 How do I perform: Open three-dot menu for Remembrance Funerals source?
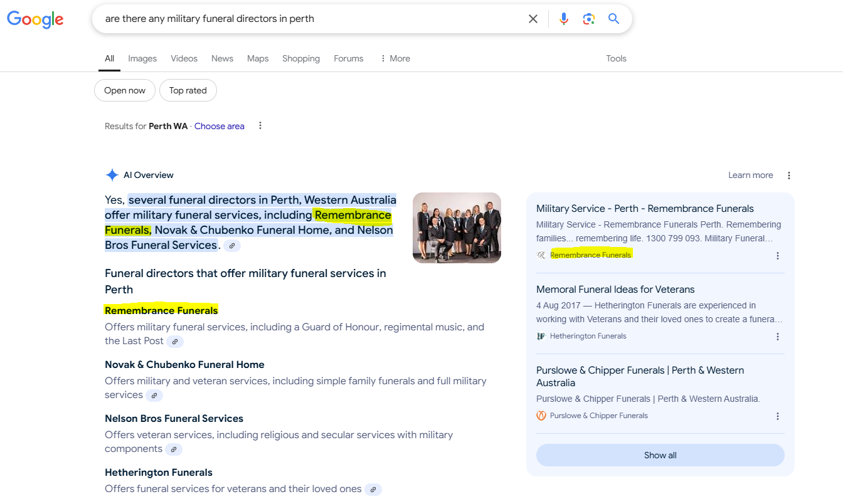(778, 256)
